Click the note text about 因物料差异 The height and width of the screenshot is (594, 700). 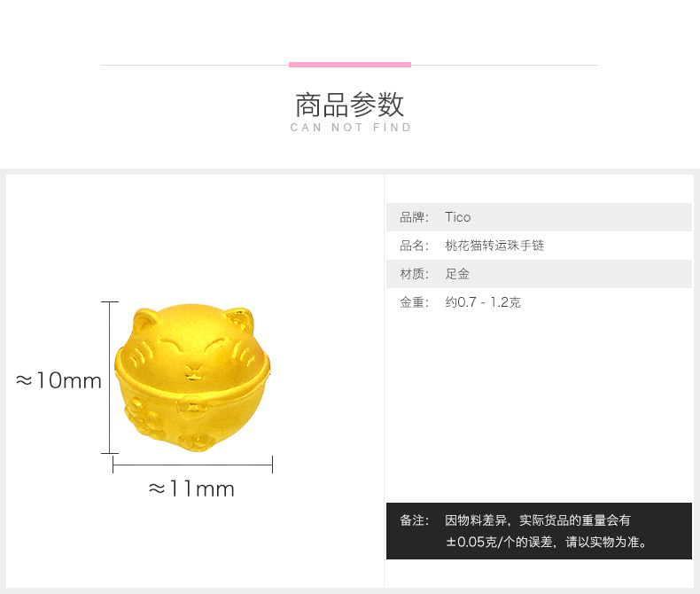(538, 520)
